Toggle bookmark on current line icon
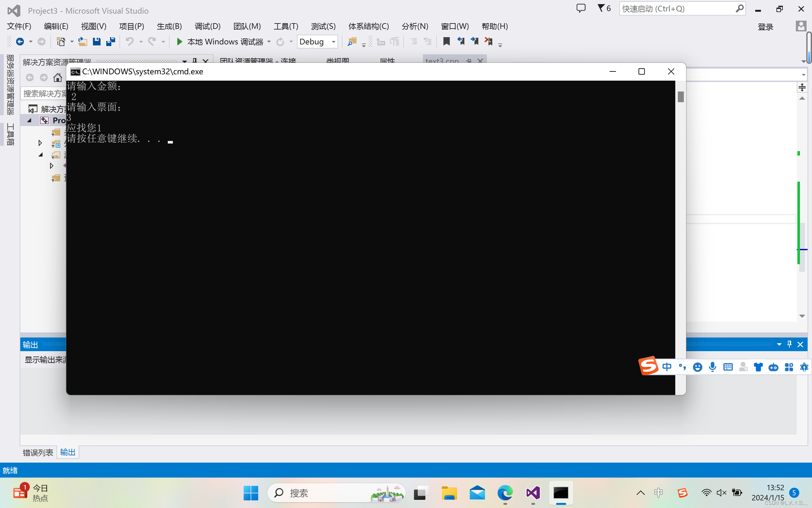812x508 pixels. 446,41
